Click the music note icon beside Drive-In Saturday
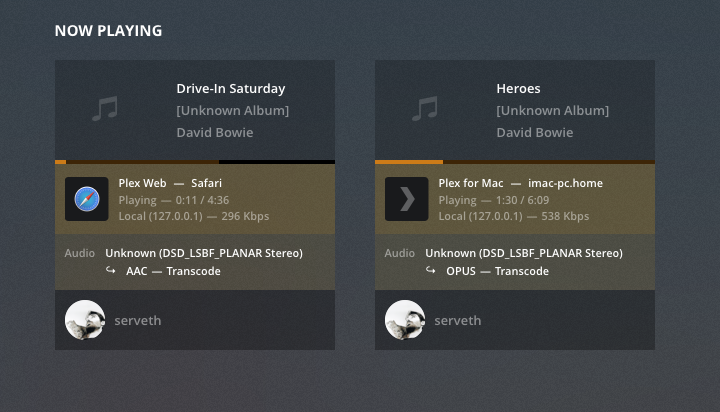720x412 pixels. 104,109
